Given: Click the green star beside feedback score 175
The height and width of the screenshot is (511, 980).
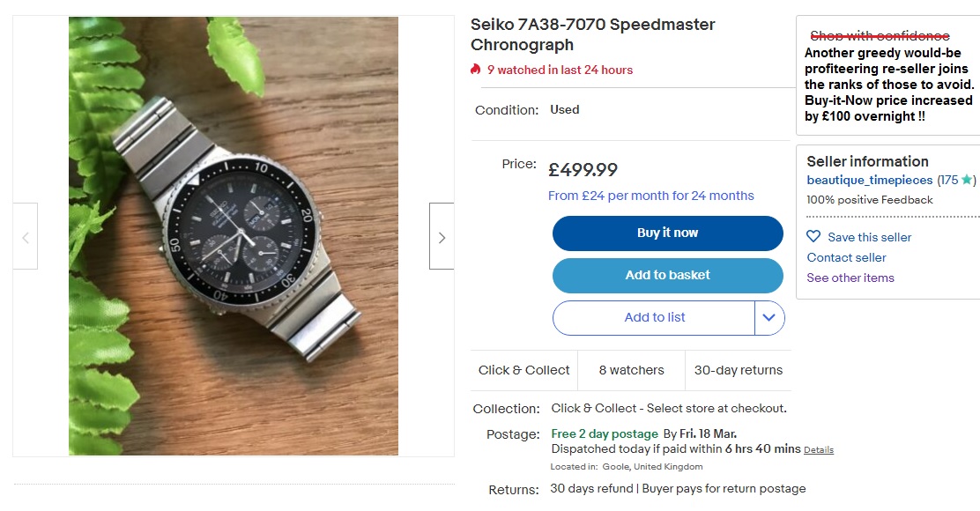Looking at the screenshot, I should 967,179.
